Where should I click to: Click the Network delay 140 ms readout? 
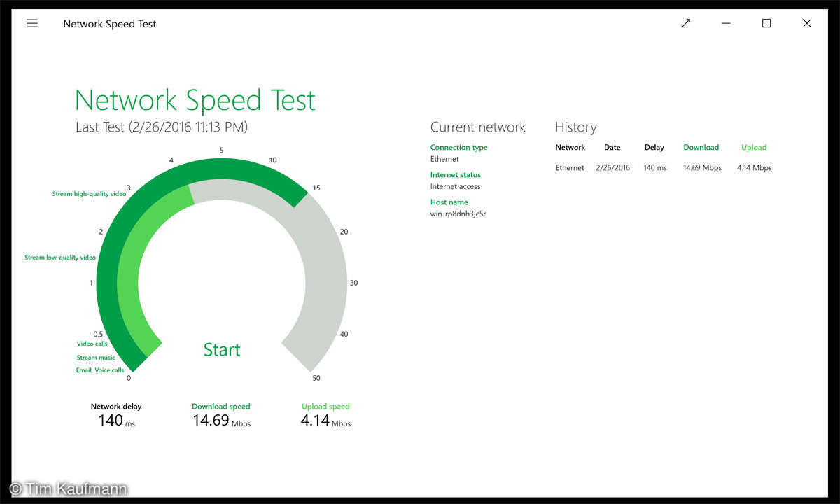(116, 414)
